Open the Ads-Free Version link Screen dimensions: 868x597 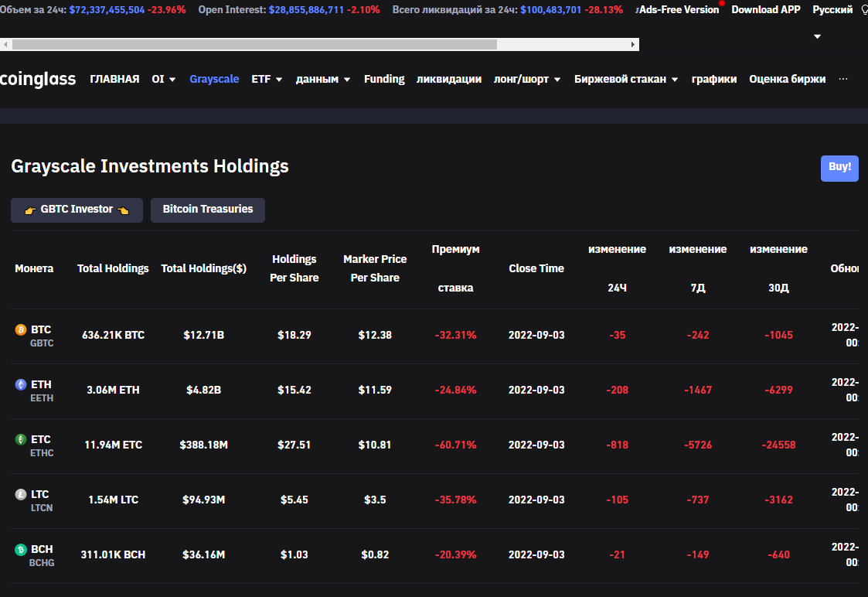(x=679, y=10)
